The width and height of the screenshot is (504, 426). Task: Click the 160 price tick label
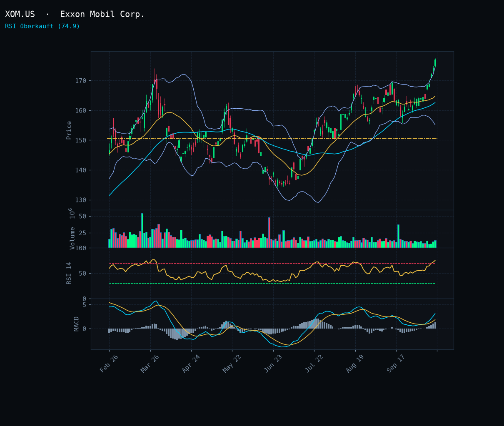pyautogui.click(x=81, y=111)
